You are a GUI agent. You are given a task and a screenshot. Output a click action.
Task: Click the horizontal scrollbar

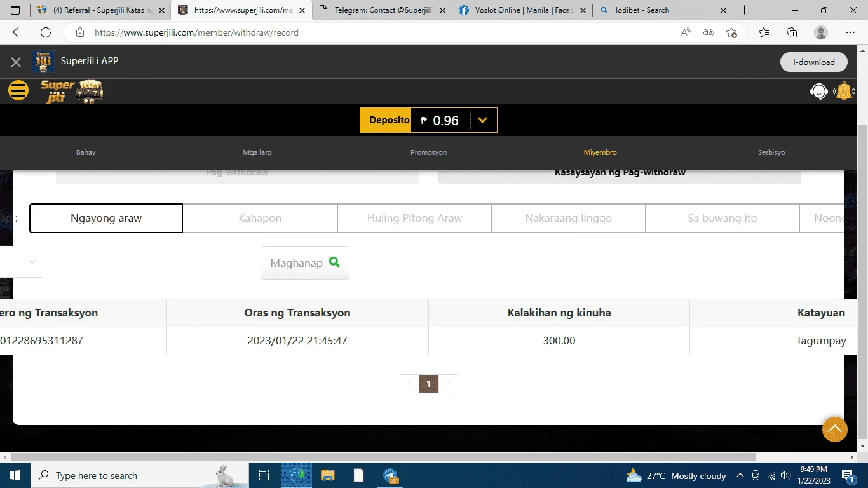click(x=383, y=457)
